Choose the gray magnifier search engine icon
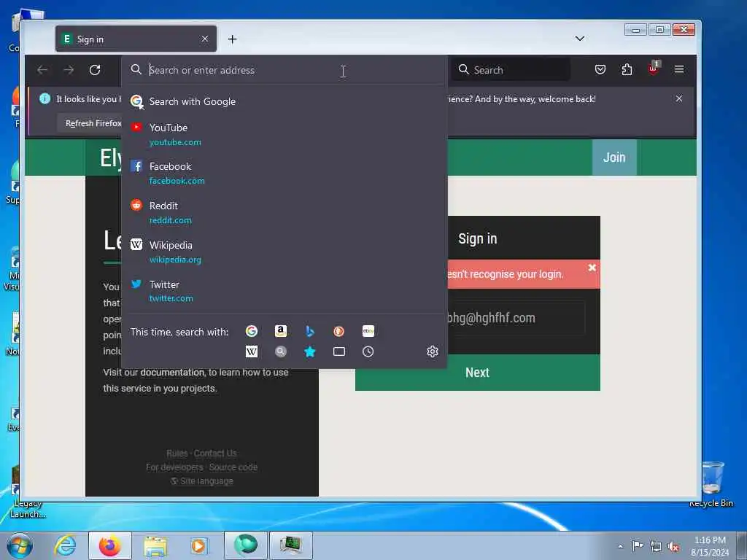Viewport: 747px width, 560px height. point(281,351)
